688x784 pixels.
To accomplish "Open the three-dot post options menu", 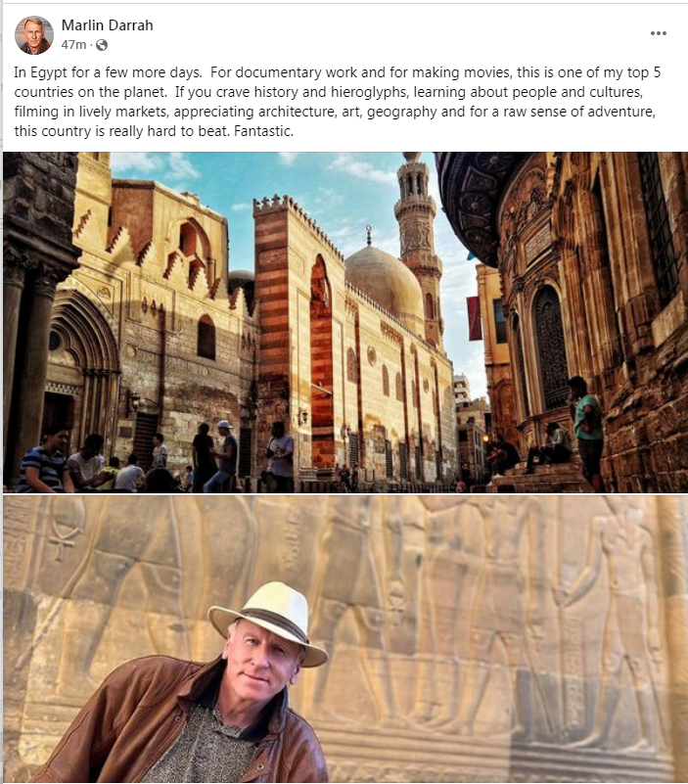I will click(658, 33).
